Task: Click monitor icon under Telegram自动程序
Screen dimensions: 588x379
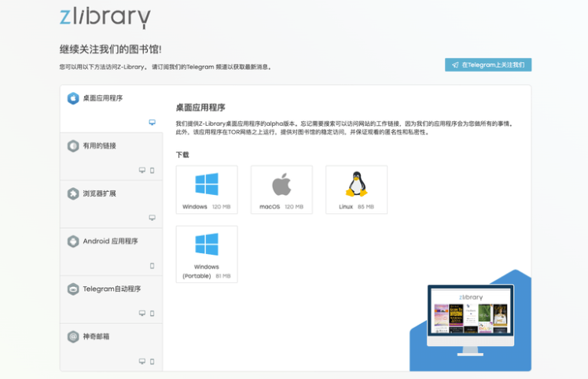Action: [142, 313]
